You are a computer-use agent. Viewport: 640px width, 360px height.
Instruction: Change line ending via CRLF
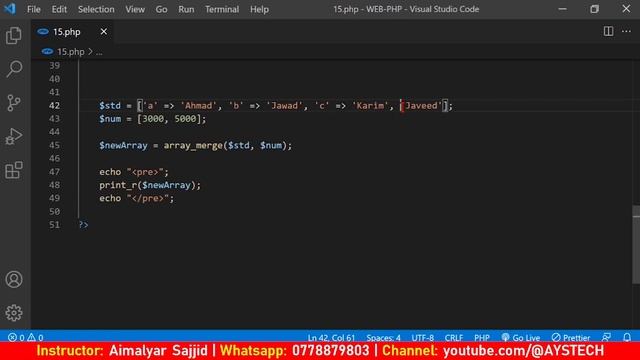coord(453,338)
